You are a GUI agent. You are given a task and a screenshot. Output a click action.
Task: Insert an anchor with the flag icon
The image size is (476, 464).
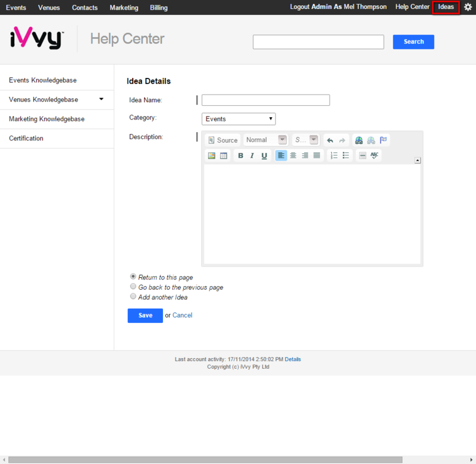pyautogui.click(x=383, y=140)
